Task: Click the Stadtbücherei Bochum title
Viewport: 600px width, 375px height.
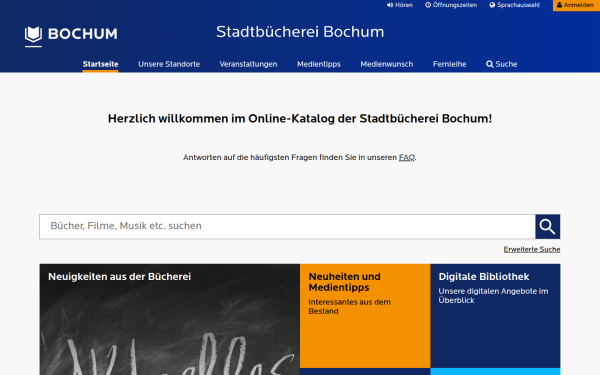Action: (x=300, y=32)
